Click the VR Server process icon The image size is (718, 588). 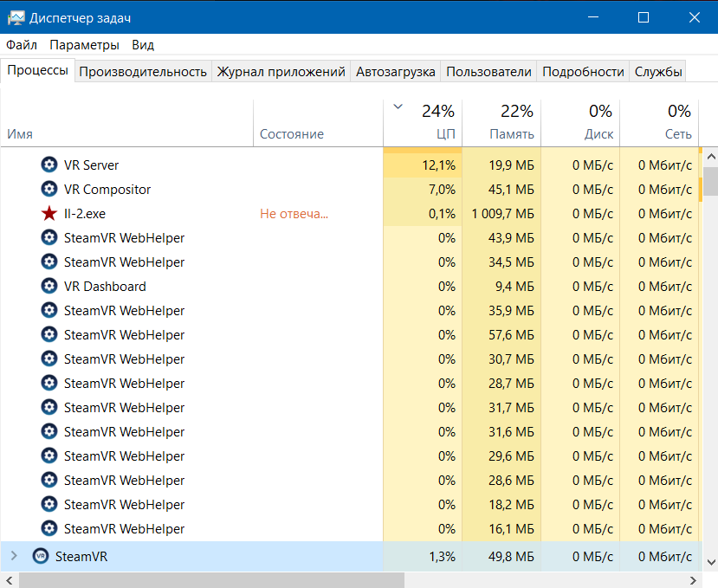[49, 165]
